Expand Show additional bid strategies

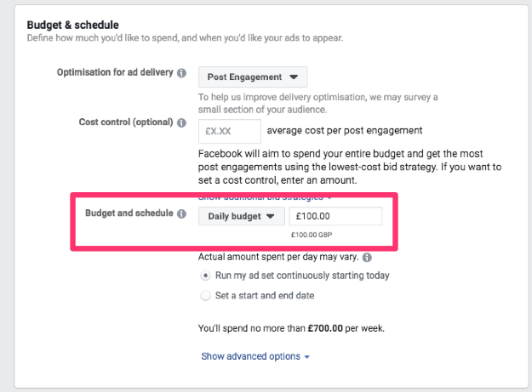265,196
